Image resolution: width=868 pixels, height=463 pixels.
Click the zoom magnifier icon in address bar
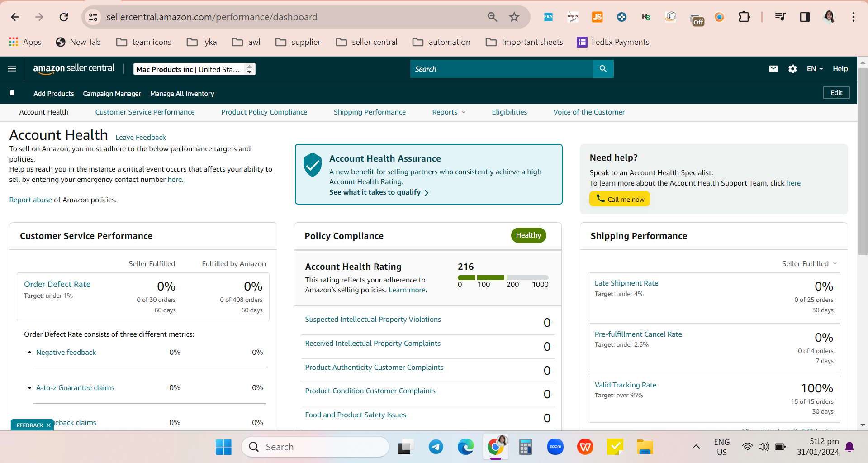point(492,17)
